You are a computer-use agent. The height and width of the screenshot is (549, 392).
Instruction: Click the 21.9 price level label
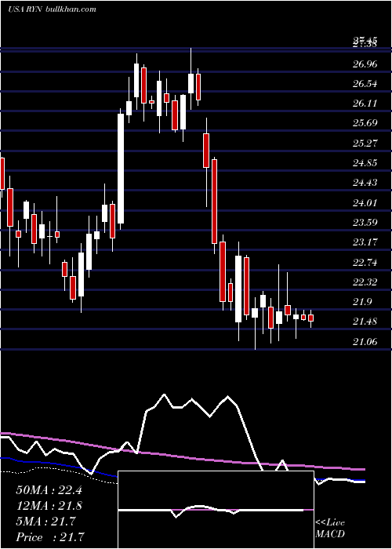(x=362, y=302)
